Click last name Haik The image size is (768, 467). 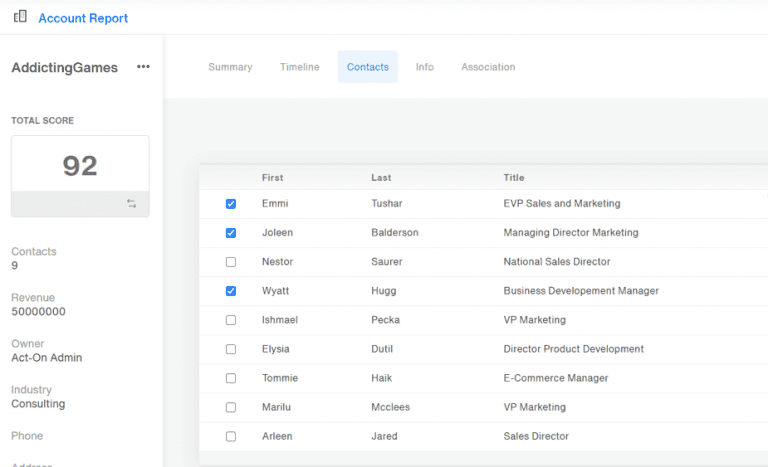point(381,378)
